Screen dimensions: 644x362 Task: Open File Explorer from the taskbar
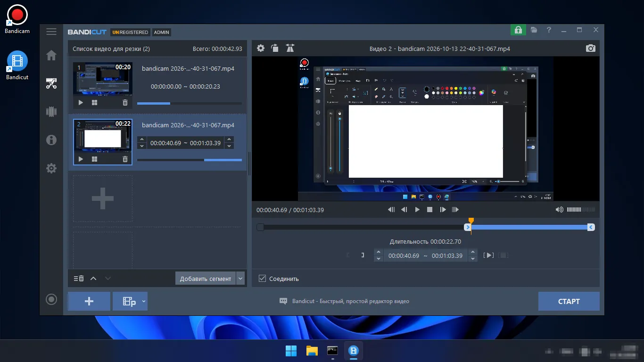312,351
